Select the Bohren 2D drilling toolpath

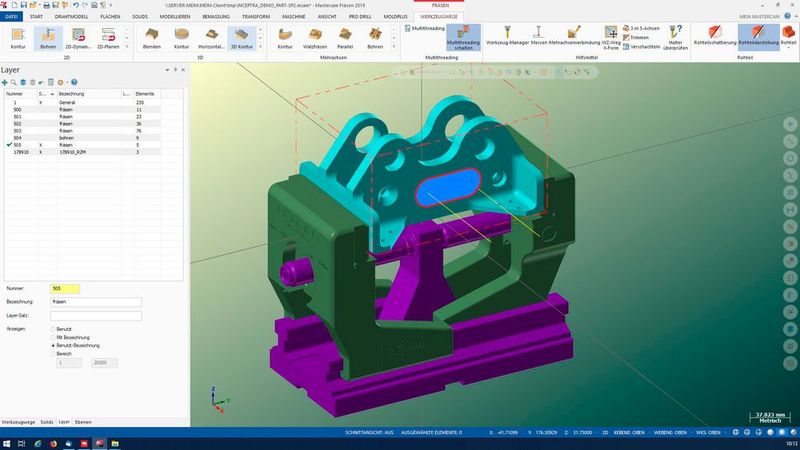[47, 38]
